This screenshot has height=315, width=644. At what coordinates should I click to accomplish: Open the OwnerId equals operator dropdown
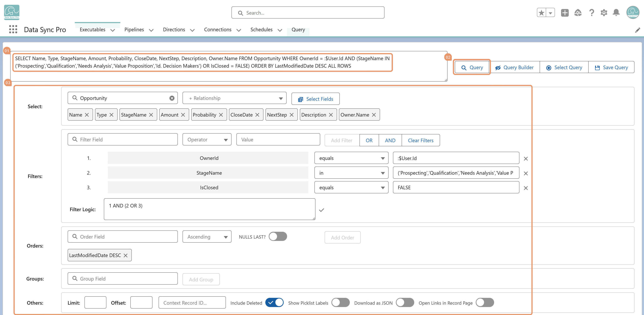pyautogui.click(x=351, y=158)
